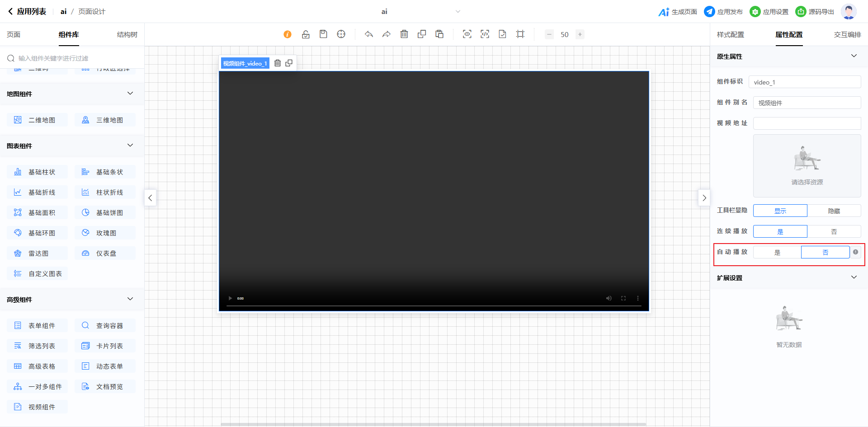
Task: Set 工具栏显隐 to 隐藏
Action: tap(834, 211)
